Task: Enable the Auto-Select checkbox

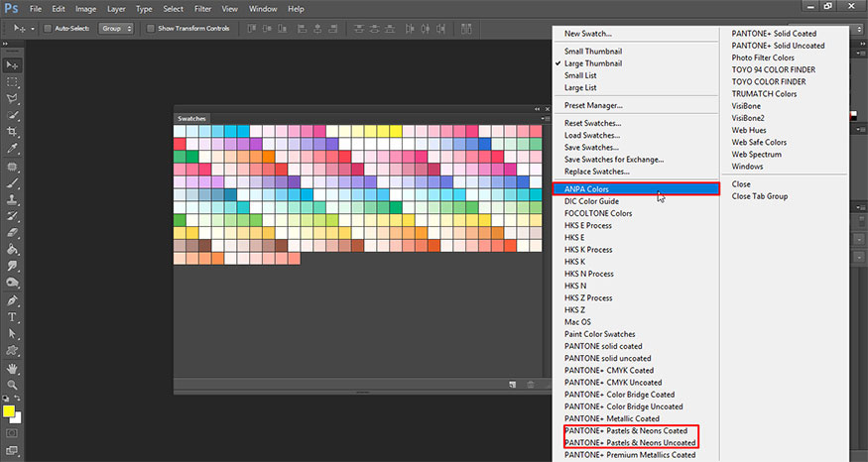Action: [50, 29]
